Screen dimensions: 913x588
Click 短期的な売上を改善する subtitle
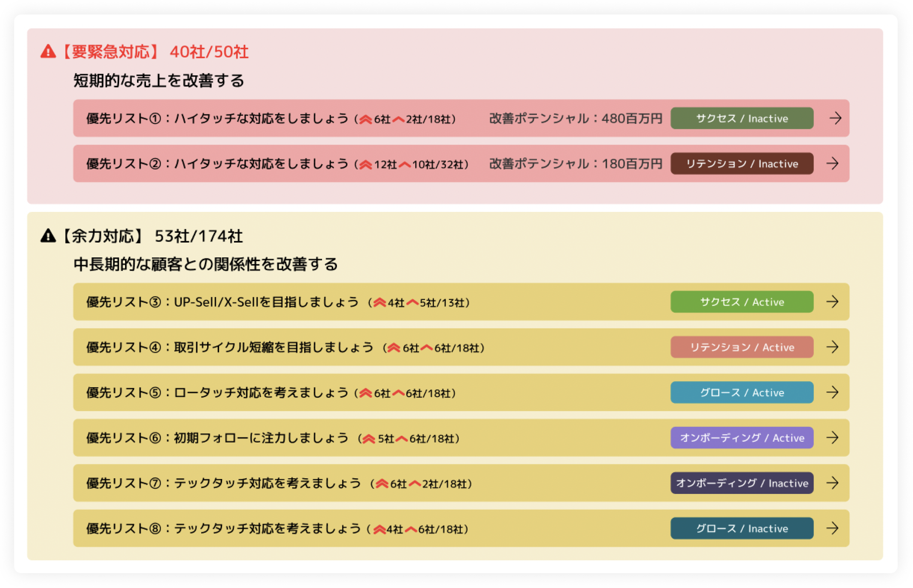159,80
